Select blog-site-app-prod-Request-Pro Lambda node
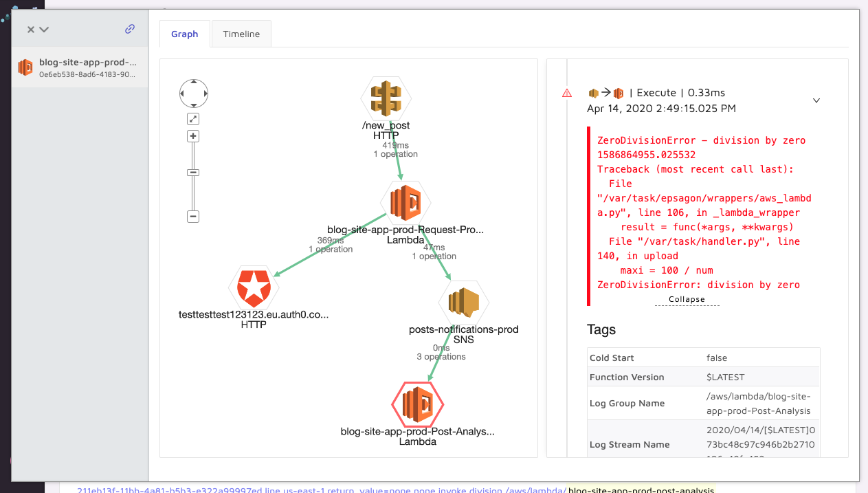Image resolution: width=868 pixels, height=493 pixels. (405, 202)
